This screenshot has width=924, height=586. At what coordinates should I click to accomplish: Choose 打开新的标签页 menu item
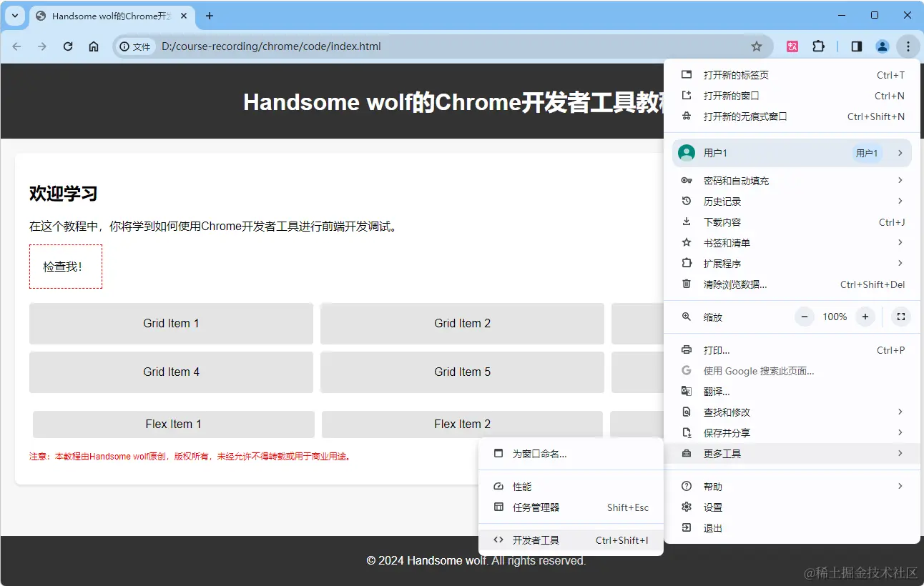[x=792, y=75]
